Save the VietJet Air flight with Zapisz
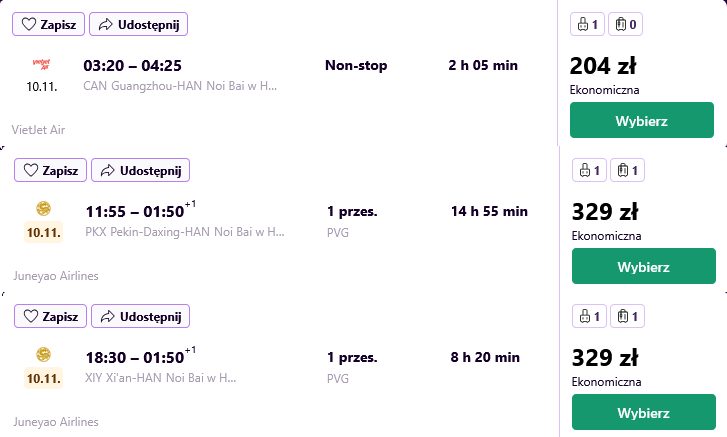 48,24
